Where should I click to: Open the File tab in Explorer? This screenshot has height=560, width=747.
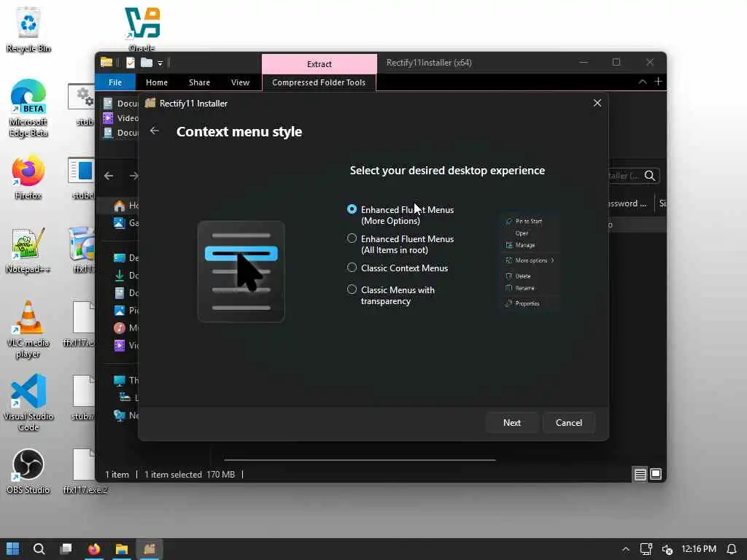tap(115, 82)
